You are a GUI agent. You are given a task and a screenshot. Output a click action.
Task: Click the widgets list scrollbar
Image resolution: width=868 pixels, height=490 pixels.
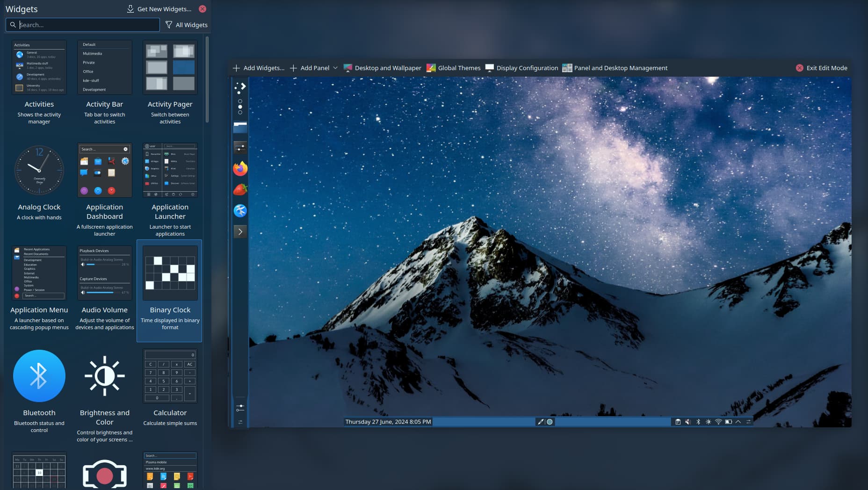pyautogui.click(x=207, y=79)
